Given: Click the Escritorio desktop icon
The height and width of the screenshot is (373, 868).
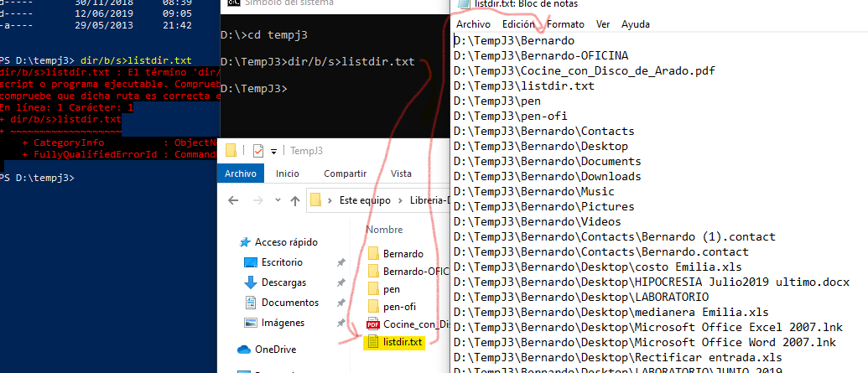Looking at the screenshot, I should [251, 262].
